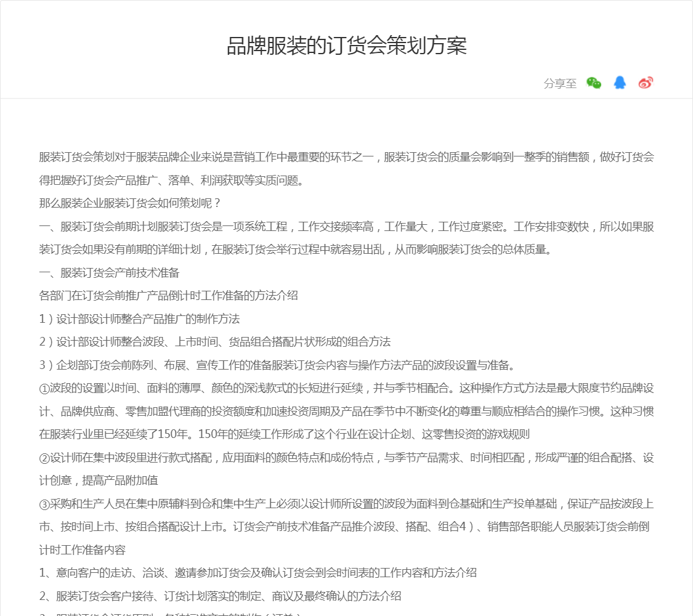Image resolution: width=693 pixels, height=616 pixels.
Task: Select the paragraph starting ①波段的设置以时间
Action: click(346, 411)
